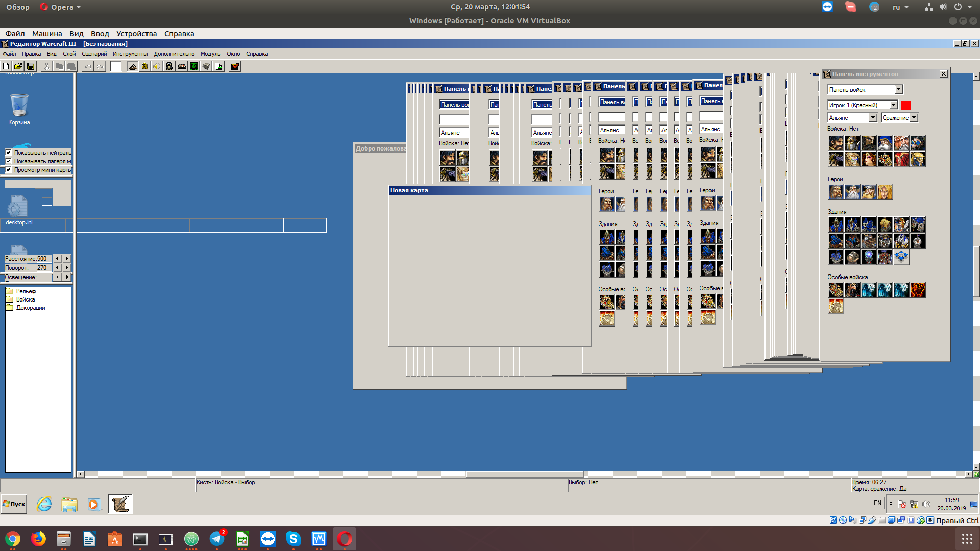Viewport: 980px width, 551px height.
Task: Click the Undo arrow in the toolbar
Action: click(x=88, y=66)
